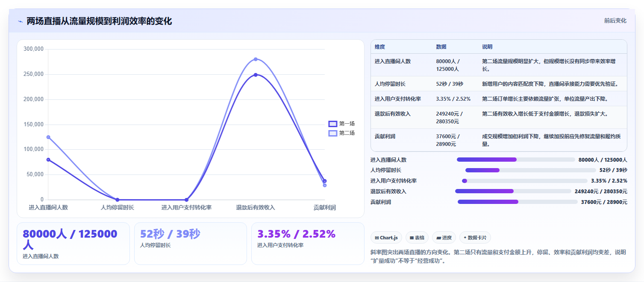Click the 退款后有效收入 progress bar
The width and height of the screenshot is (644, 282).
[x=513, y=191]
